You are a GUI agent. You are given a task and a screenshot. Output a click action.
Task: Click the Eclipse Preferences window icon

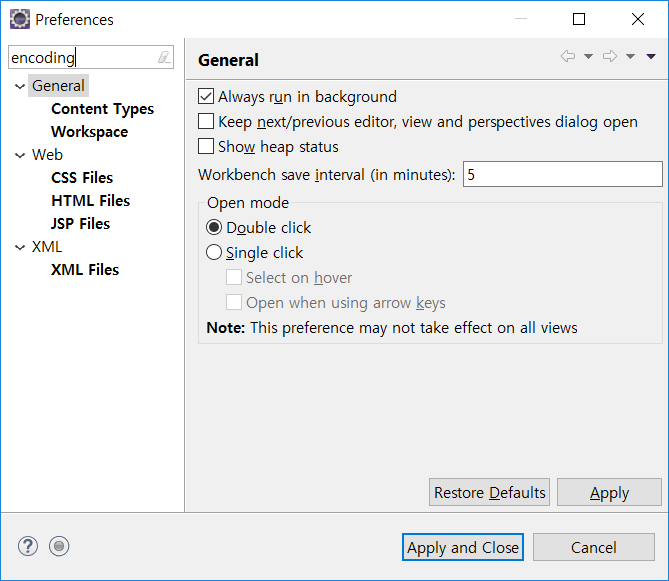[20, 19]
